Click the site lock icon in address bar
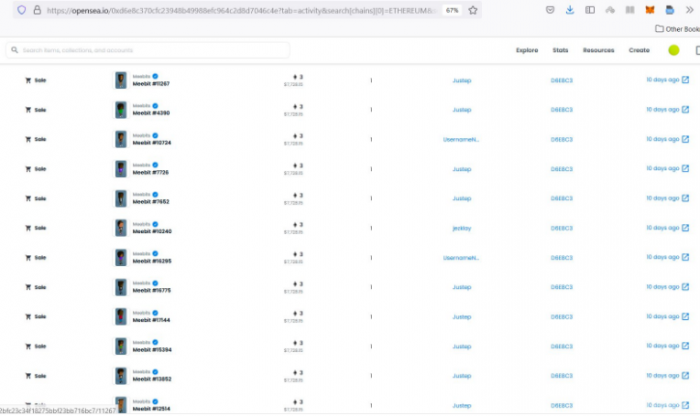The width and height of the screenshot is (700, 416). pyautogui.click(x=36, y=10)
